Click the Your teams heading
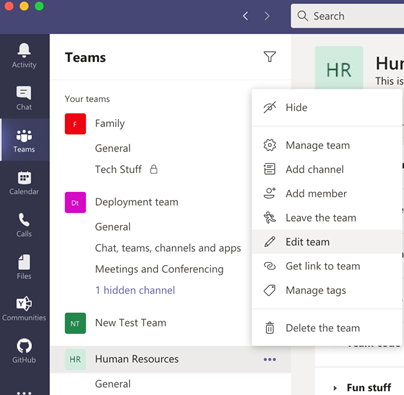The height and width of the screenshot is (395, 404). (x=87, y=99)
